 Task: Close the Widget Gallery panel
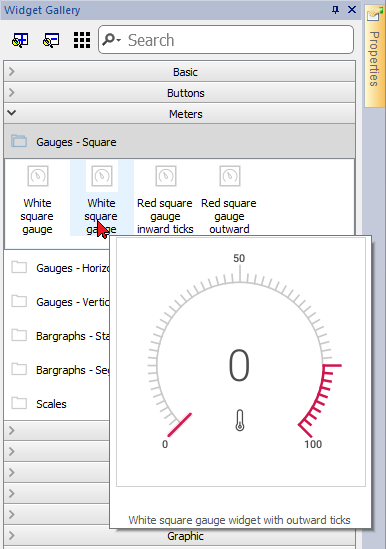coord(352,10)
